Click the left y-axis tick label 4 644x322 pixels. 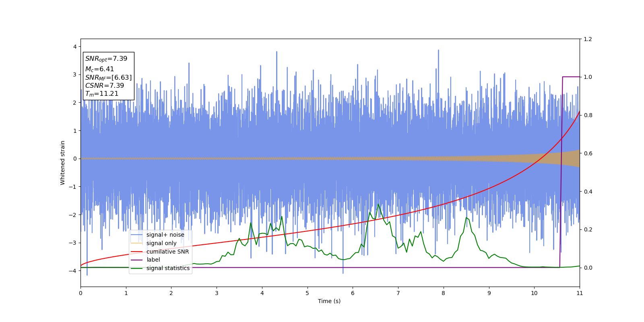[75, 47]
